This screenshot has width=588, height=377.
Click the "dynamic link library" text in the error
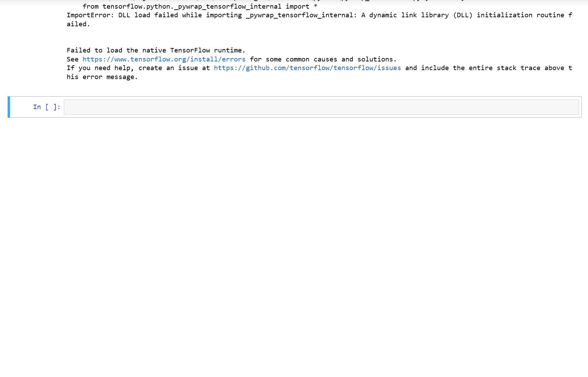(x=409, y=15)
